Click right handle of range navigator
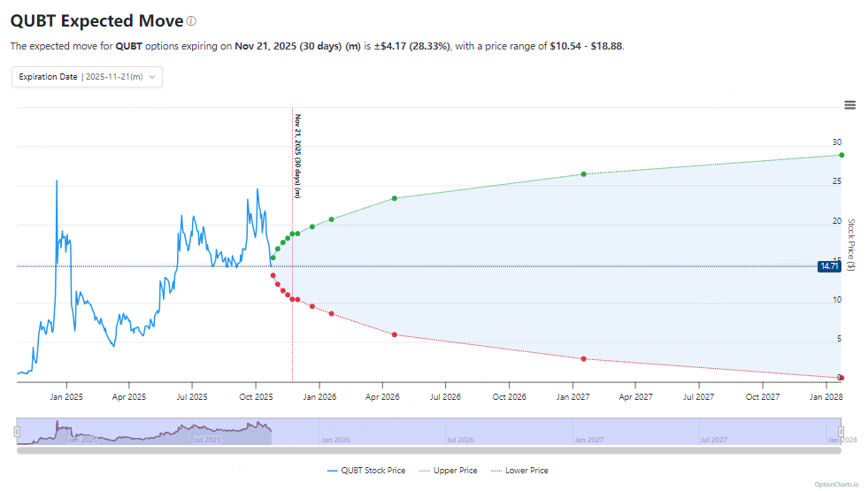This screenshot has height=491, width=868. point(841,431)
